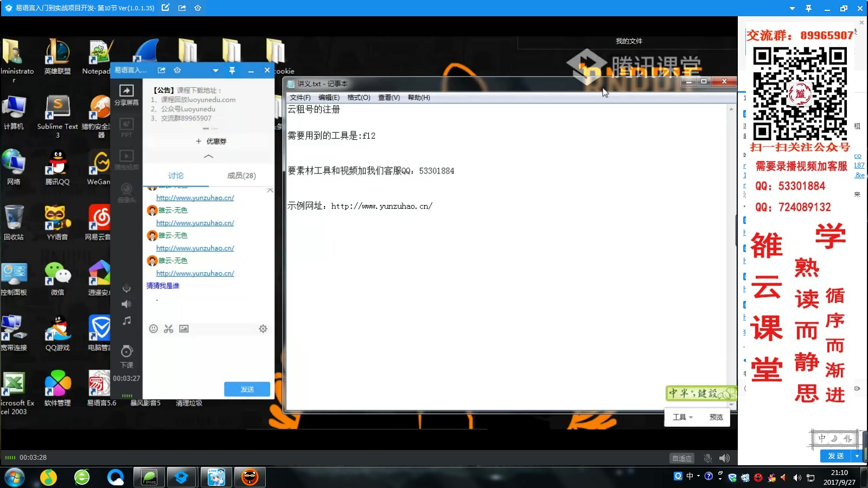Click the taskbar volume tray icon

[797, 478]
